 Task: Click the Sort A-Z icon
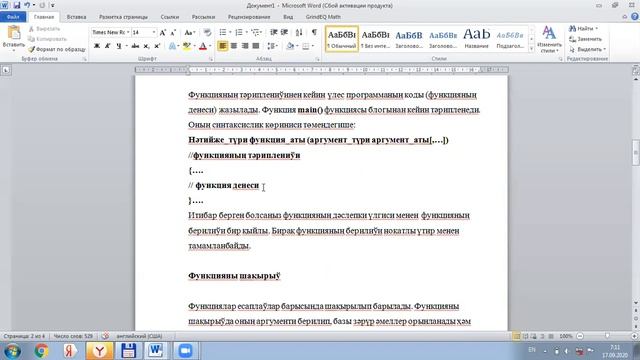click(299, 32)
